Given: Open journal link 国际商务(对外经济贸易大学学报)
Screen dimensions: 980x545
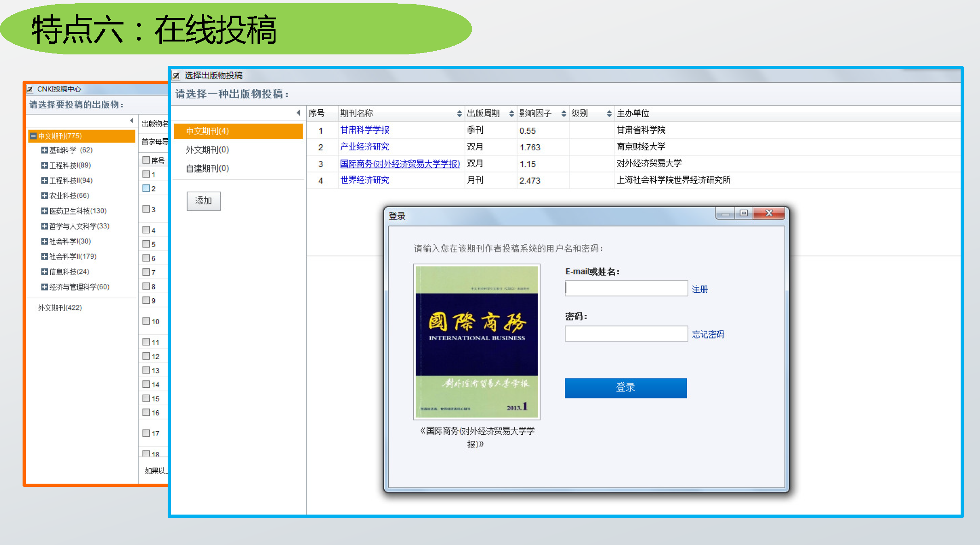Looking at the screenshot, I should click(x=400, y=164).
